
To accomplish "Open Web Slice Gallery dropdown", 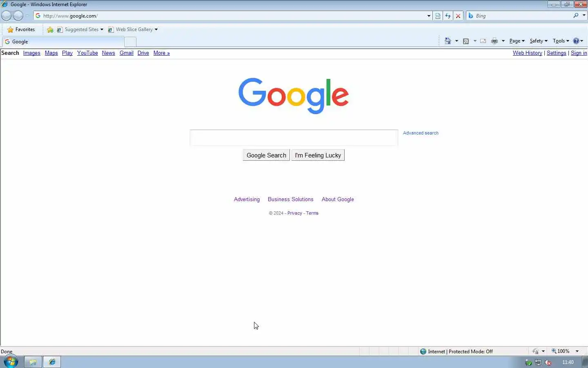I will (133, 29).
